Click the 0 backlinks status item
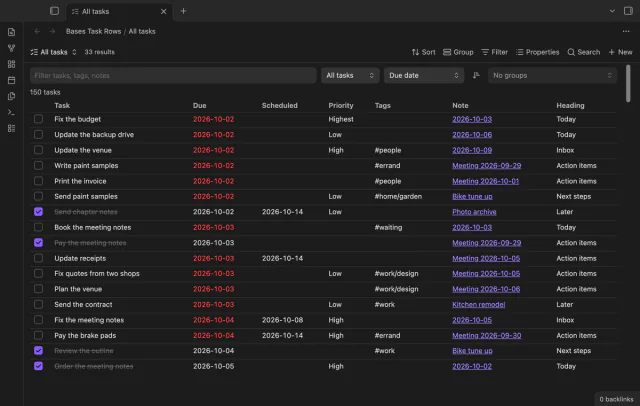 [x=616, y=399]
